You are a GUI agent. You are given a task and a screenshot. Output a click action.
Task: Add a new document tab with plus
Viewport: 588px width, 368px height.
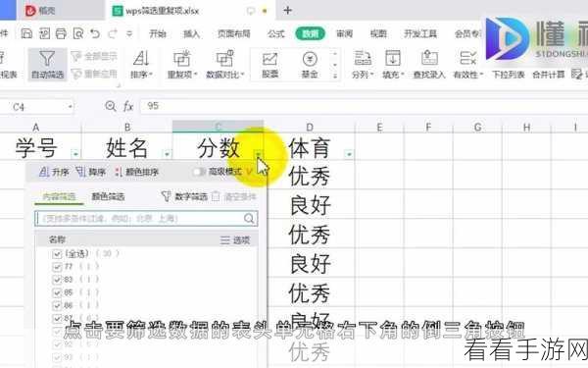287,11
